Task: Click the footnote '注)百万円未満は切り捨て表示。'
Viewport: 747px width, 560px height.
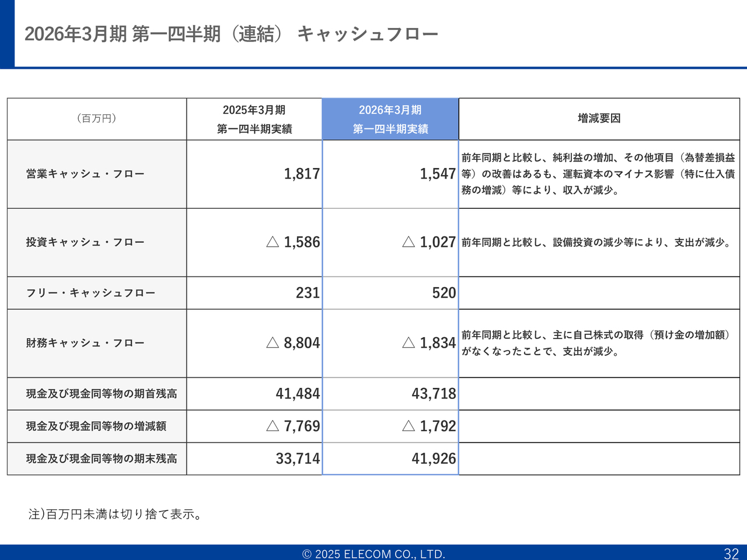Action: coord(116,514)
